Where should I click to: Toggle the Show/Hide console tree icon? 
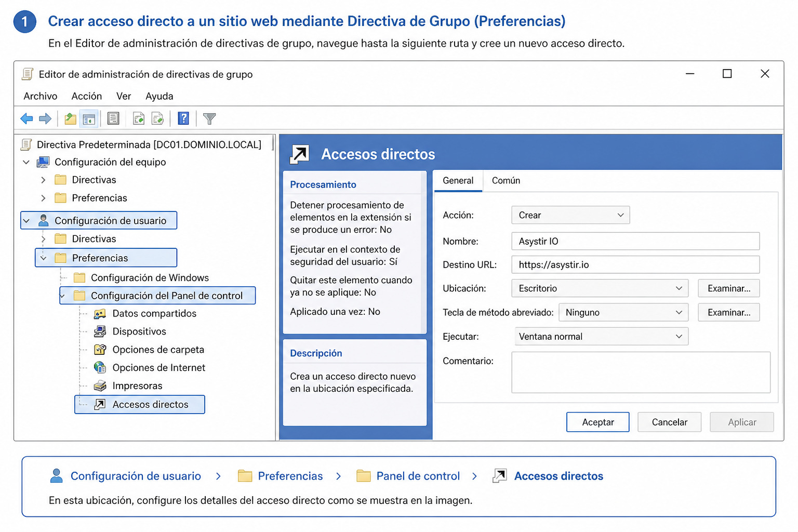(89, 119)
